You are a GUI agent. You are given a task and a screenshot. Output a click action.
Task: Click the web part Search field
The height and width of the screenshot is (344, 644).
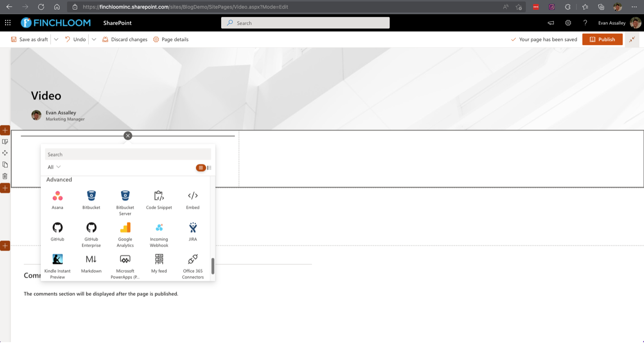(128, 154)
